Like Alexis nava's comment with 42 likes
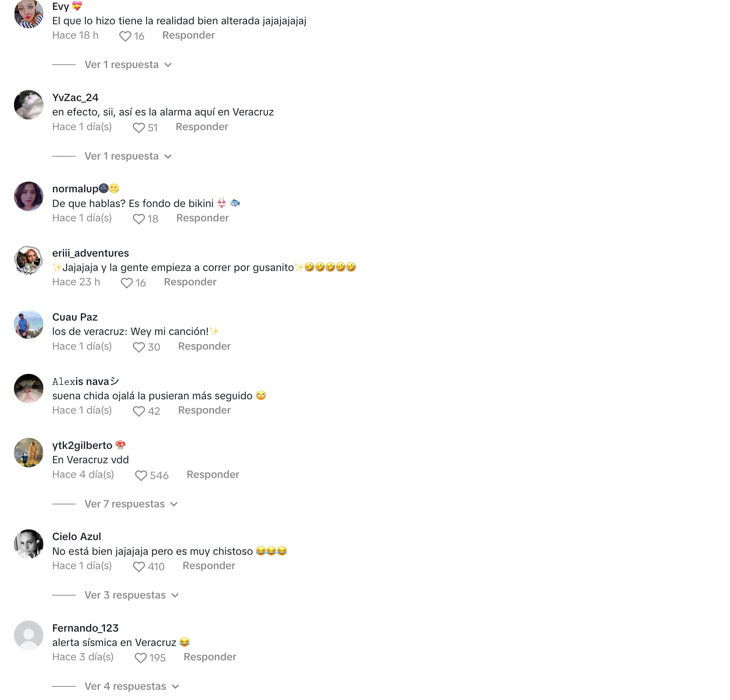Viewport: 730px width, 700px height. click(139, 411)
